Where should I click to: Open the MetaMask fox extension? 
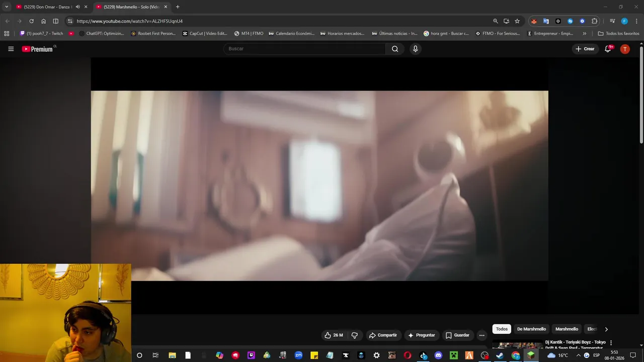[534, 21]
